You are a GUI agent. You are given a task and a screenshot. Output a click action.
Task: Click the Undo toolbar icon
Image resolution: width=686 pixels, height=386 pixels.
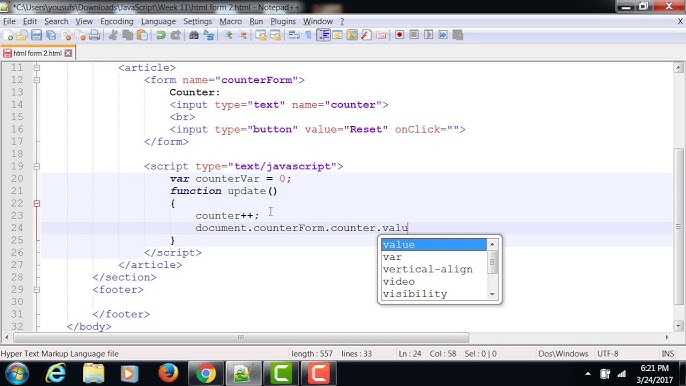pos(161,35)
